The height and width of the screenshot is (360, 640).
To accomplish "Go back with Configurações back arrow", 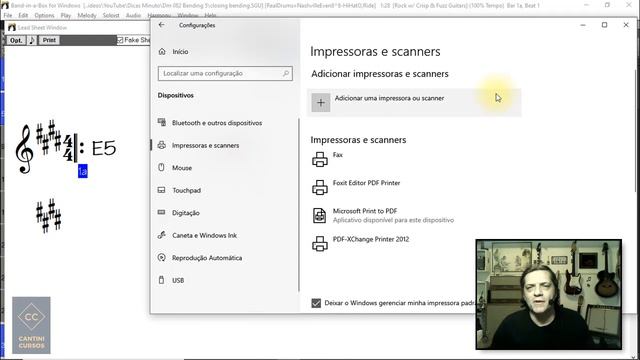I will (162, 25).
